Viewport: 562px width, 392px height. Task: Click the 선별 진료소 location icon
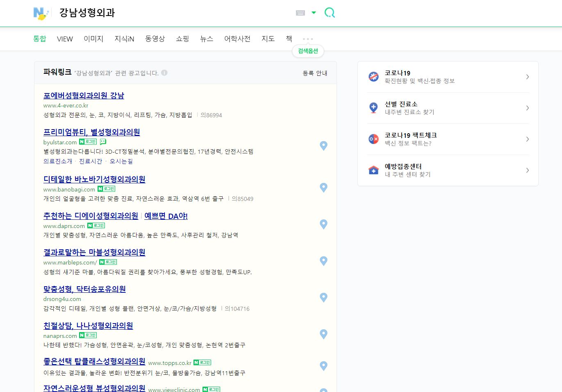373,108
